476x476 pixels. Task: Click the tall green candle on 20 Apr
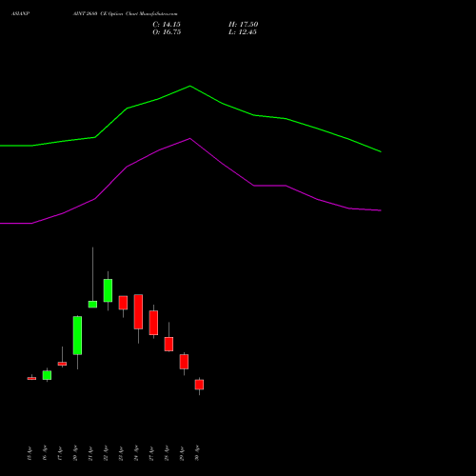tap(77, 335)
